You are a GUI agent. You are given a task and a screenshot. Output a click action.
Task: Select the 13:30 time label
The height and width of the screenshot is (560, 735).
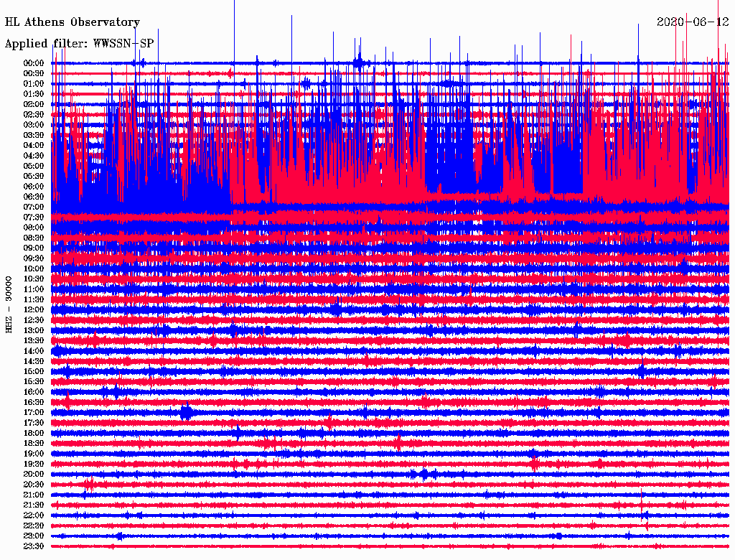click(x=34, y=340)
